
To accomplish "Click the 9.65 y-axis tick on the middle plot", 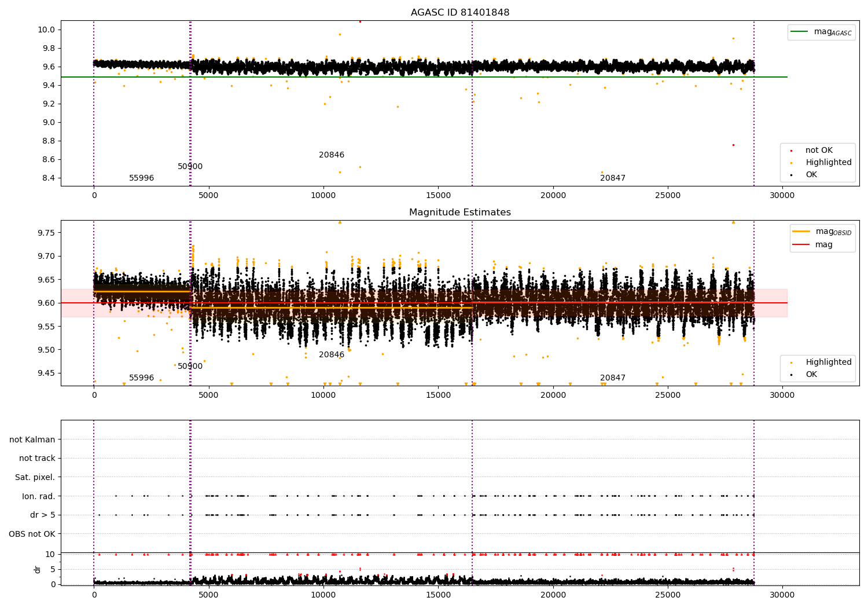I will 47,280.
